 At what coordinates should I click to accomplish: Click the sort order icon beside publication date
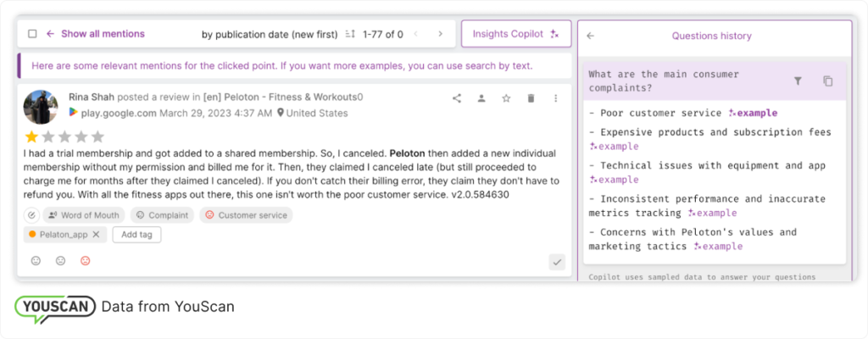(350, 35)
